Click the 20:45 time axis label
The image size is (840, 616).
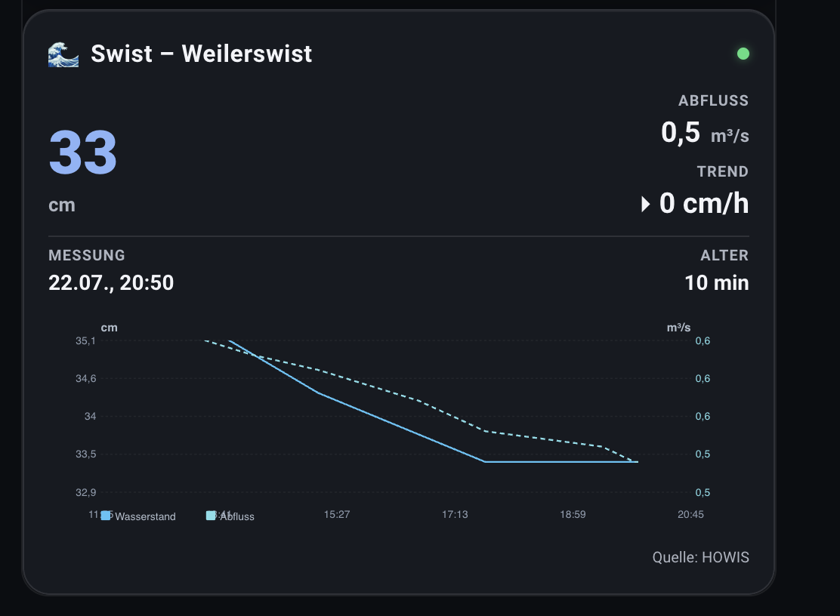point(690,514)
